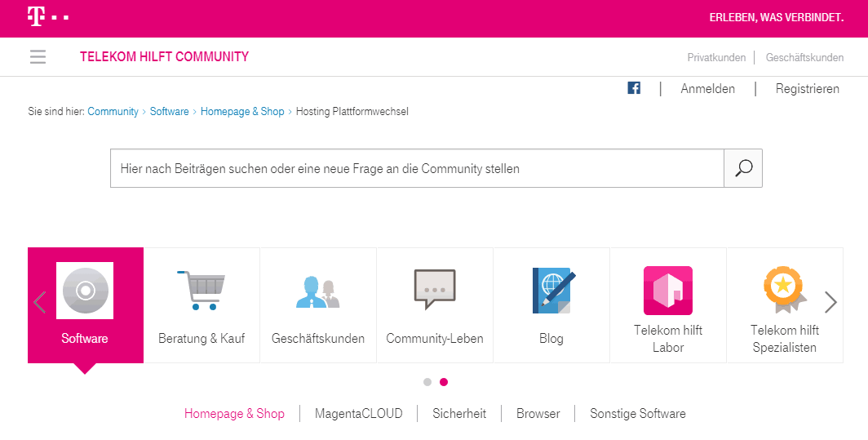The height and width of the screenshot is (440, 868).
Task: Open Telekom hilft Spezialisten medal icon
Action: [784, 290]
